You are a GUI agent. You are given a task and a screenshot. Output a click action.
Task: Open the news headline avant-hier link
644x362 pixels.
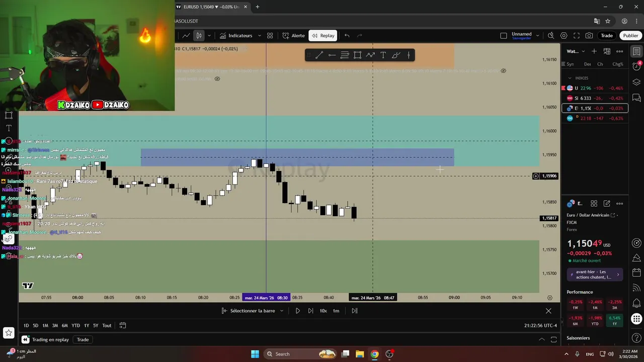(595, 275)
